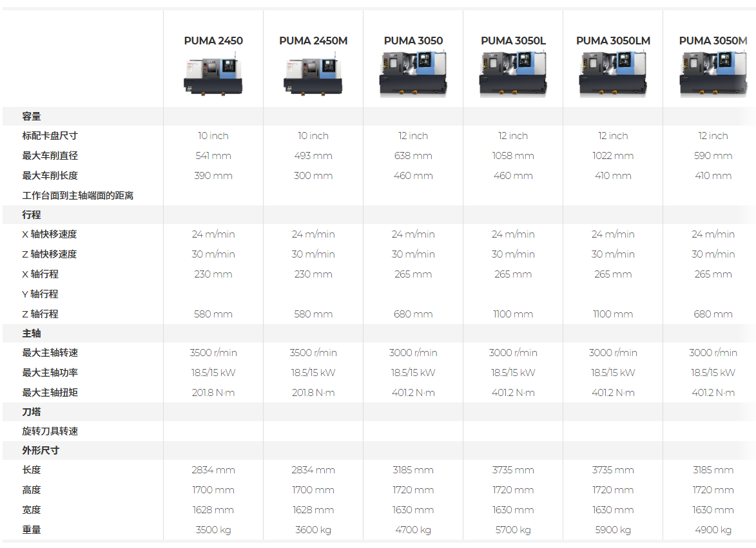
Task: Click the PUMA 3050 model title
Action: tap(413, 41)
